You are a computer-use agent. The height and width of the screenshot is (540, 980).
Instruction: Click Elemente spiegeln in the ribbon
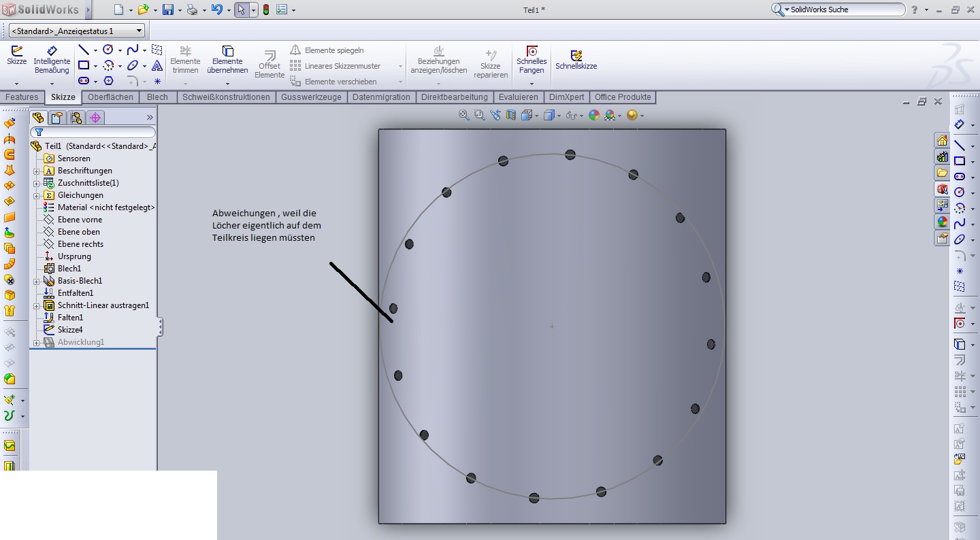click(x=333, y=50)
